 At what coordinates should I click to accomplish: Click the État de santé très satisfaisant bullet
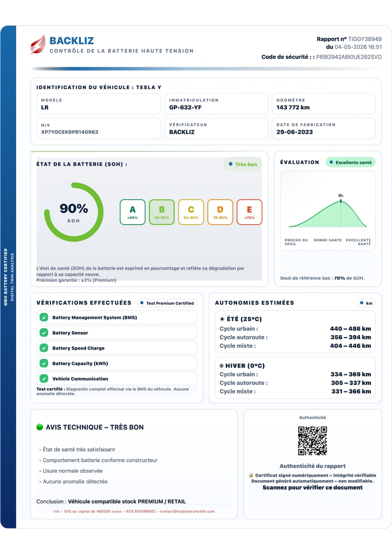point(79,450)
